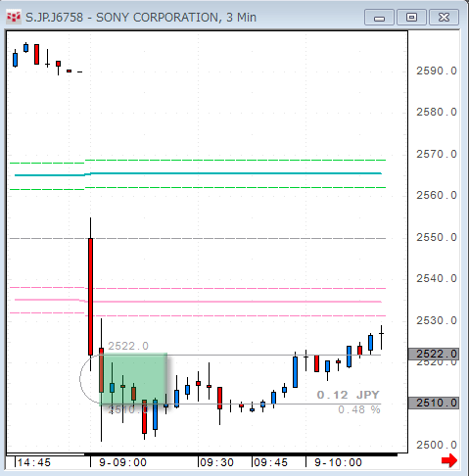
Task: Click the red scroll-right arrow at bottom right
Action: [x=449, y=460]
